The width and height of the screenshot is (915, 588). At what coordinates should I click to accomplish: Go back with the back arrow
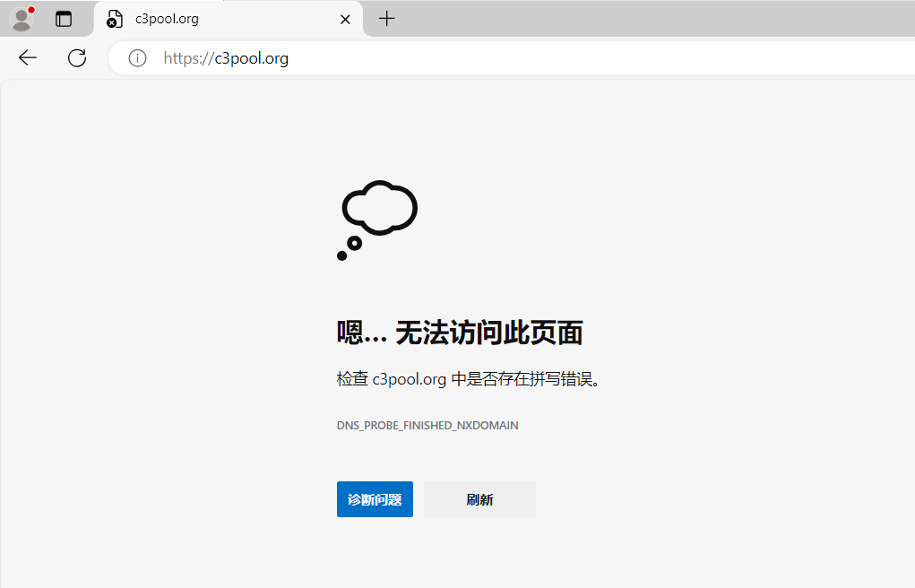tap(28, 57)
